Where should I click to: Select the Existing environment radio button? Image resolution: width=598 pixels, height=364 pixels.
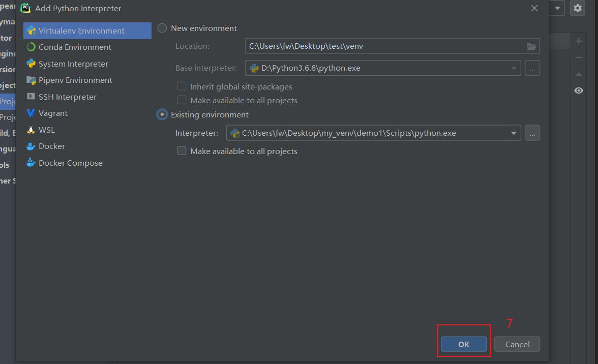click(x=162, y=114)
